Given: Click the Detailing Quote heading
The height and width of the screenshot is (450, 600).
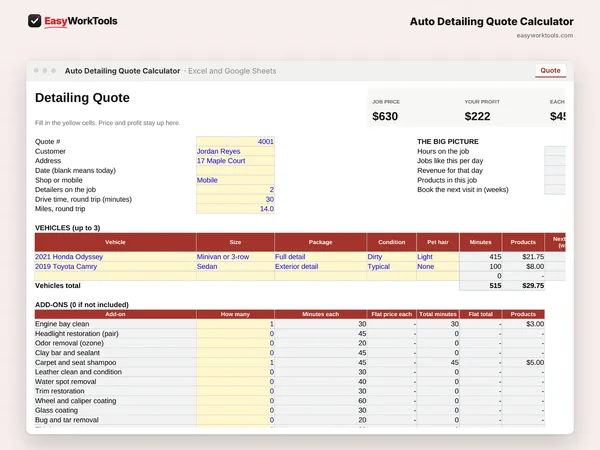Looking at the screenshot, I should (82, 98).
